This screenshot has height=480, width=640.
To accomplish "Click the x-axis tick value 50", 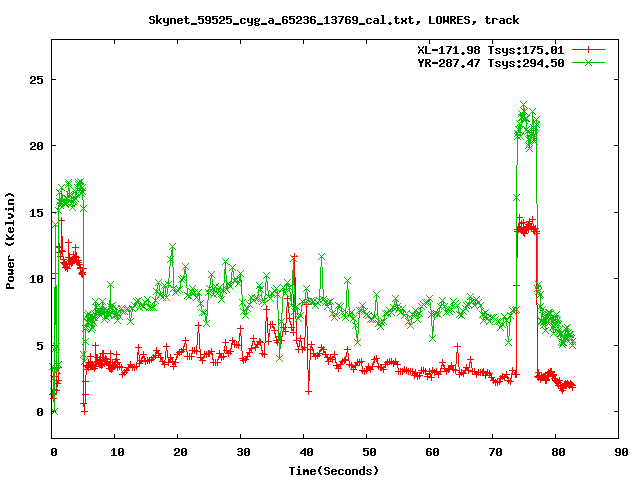I will click(369, 452).
